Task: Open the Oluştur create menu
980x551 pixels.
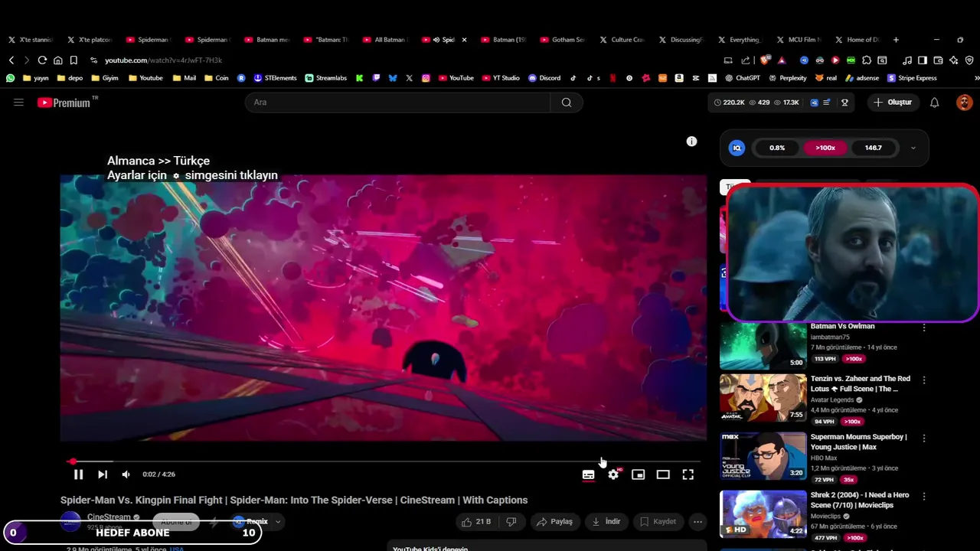Action: pos(893,103)
